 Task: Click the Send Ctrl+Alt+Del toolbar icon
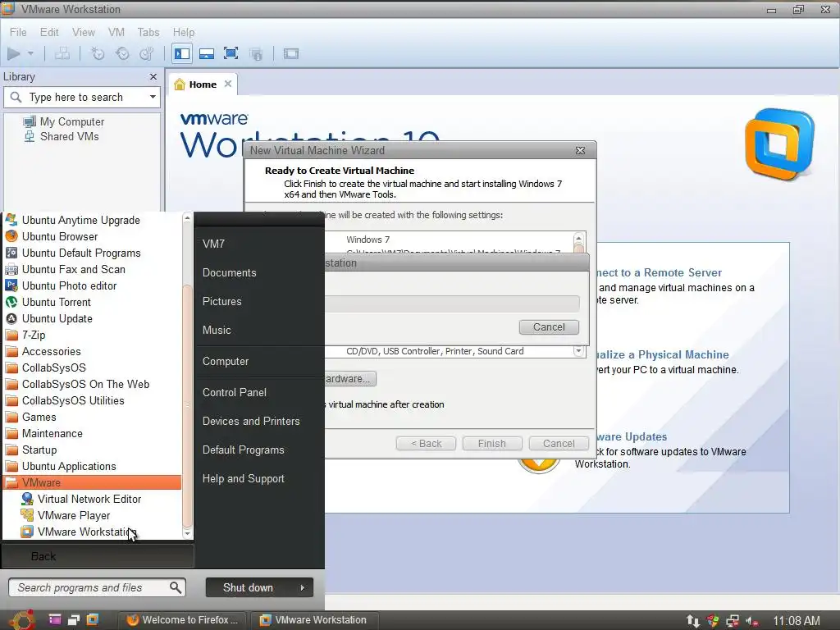tap(62, 53)
